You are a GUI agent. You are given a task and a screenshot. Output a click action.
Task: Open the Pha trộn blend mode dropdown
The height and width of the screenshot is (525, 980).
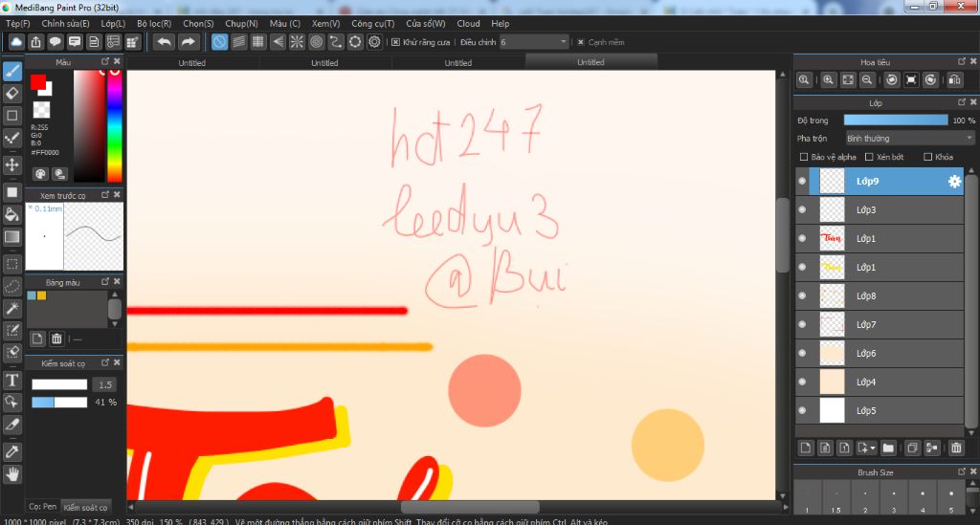coord(909,138)
